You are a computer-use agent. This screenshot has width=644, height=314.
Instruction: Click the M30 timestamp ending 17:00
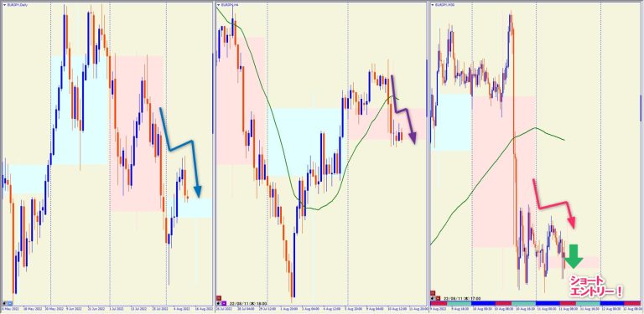(462, 298)
